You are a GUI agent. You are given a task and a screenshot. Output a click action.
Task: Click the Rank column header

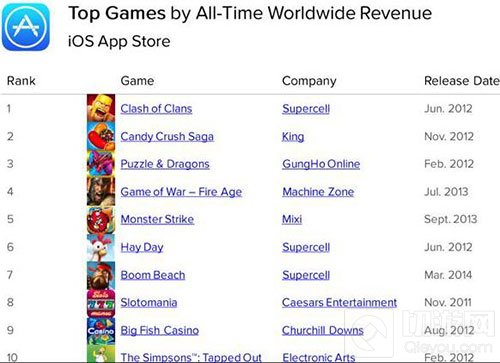tap(21, 81)
